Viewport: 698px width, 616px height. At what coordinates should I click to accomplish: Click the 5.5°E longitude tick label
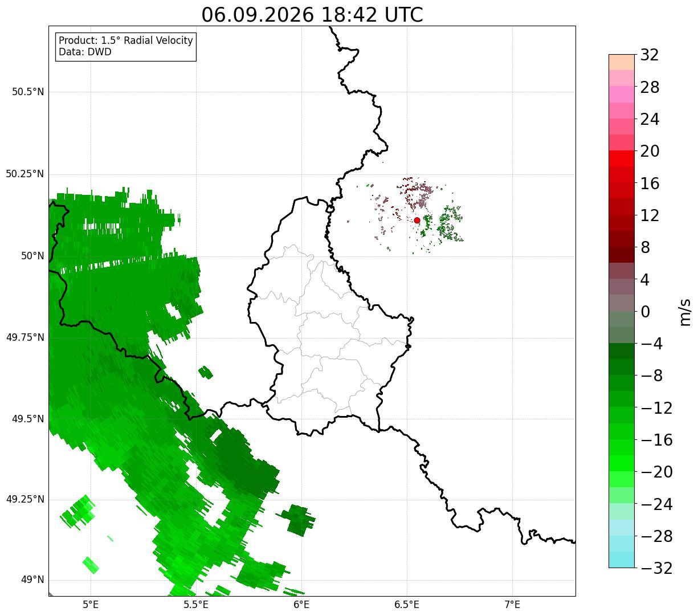point(196,605)
